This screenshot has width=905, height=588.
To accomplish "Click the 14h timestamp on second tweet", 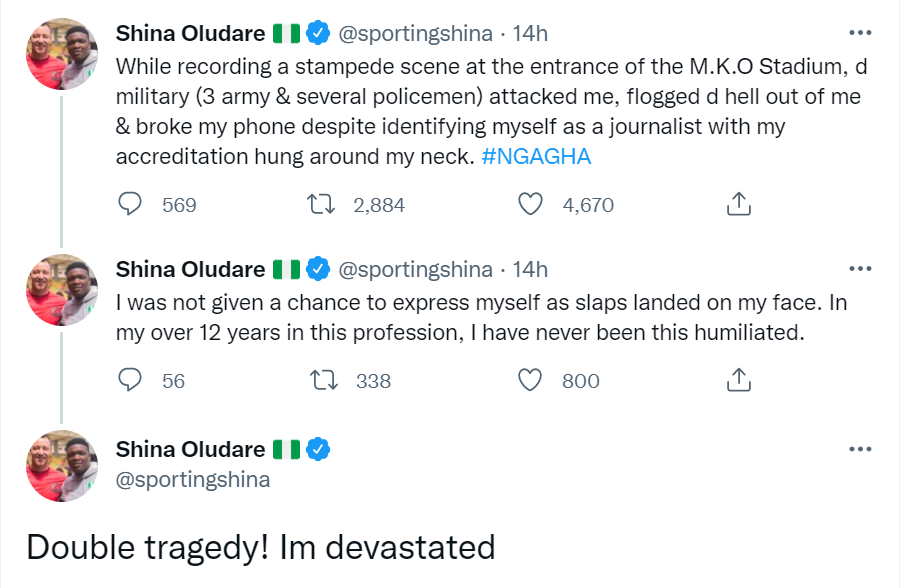I will 530,270.
